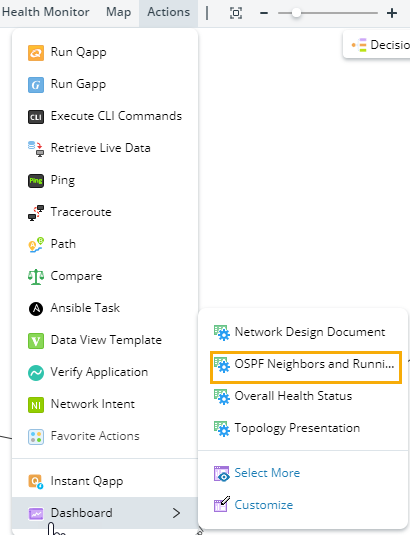The height and width of the screenshot is (535, 410).
Task: Open the Actions dropdown tab
Action: (x=169, y=12)
